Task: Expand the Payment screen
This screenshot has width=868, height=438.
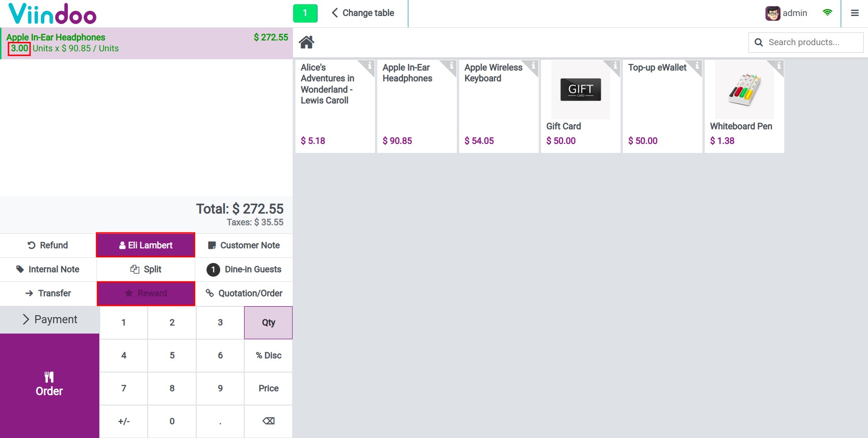Action: pyautogui.click(x=50, y=320)
